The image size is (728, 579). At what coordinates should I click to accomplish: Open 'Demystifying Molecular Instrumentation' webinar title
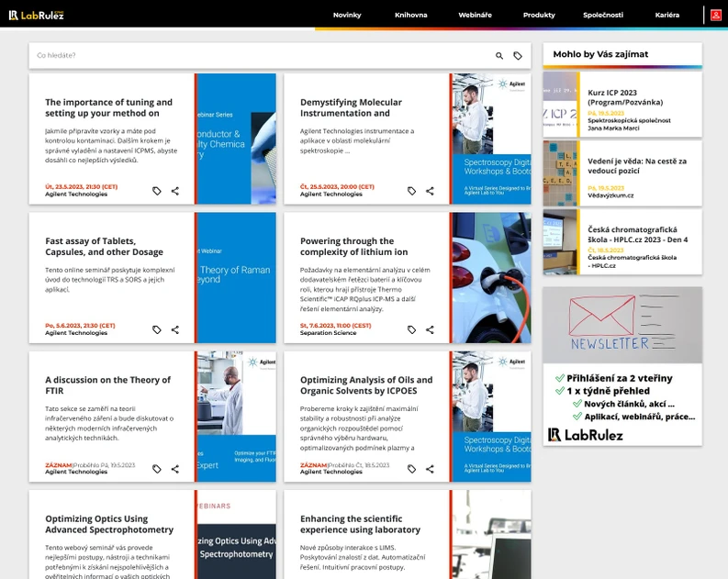pyautogui.click(x=351, y=107)
